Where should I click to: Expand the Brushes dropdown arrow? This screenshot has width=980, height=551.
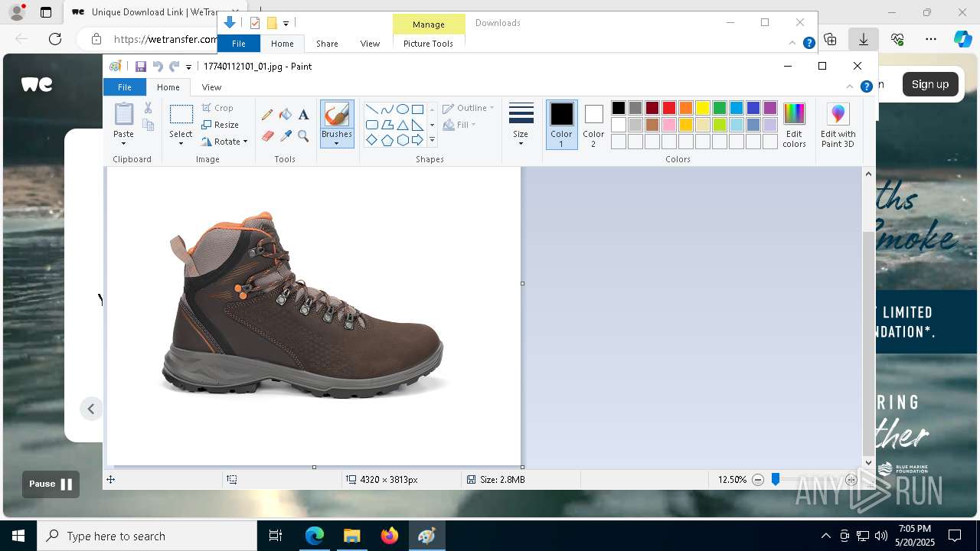(x=336, y=143)
